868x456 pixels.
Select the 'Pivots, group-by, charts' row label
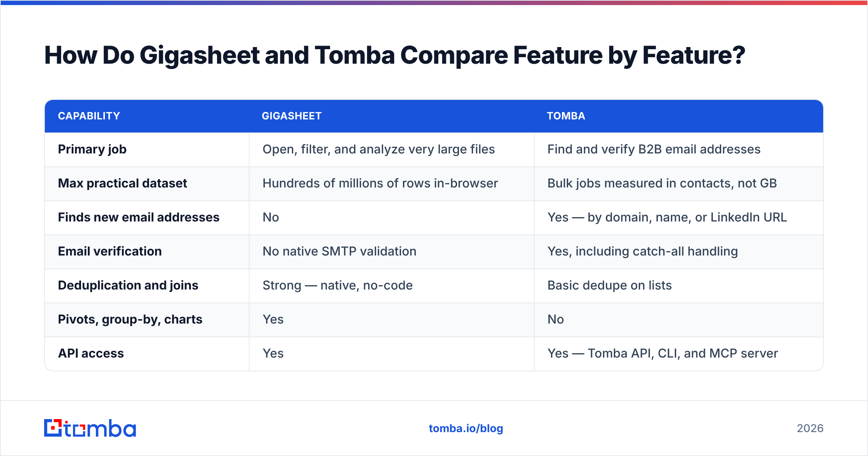tap(130, 320)
